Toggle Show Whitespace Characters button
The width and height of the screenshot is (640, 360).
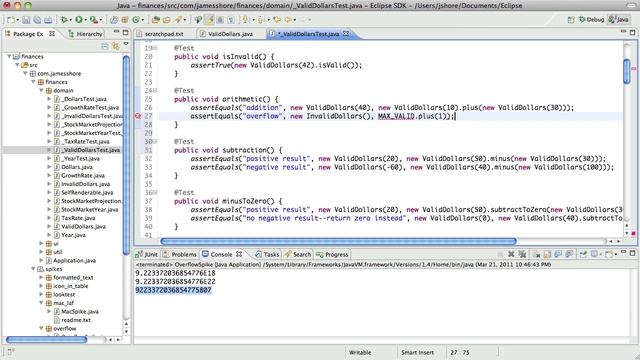[231, 20]
